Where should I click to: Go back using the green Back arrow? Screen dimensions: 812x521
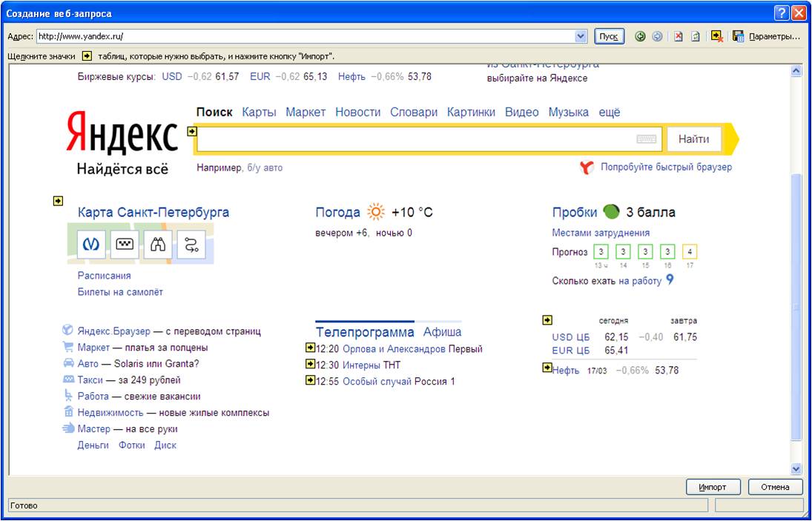coord(641,37)
